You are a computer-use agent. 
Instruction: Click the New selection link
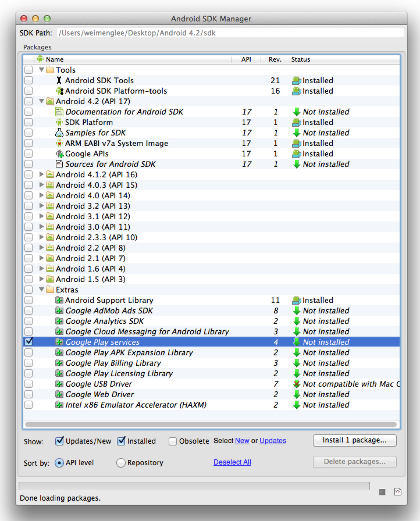pyautogui.click(x=242, y=440)
